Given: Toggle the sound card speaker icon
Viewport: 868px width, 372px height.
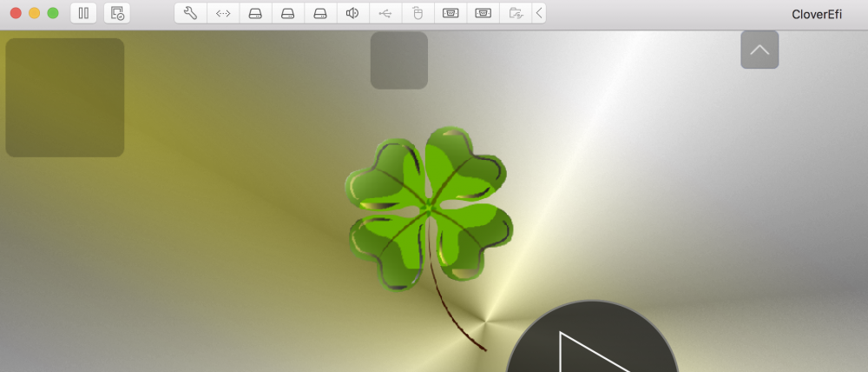Looking at the screenshot, I should pos(352,13).
